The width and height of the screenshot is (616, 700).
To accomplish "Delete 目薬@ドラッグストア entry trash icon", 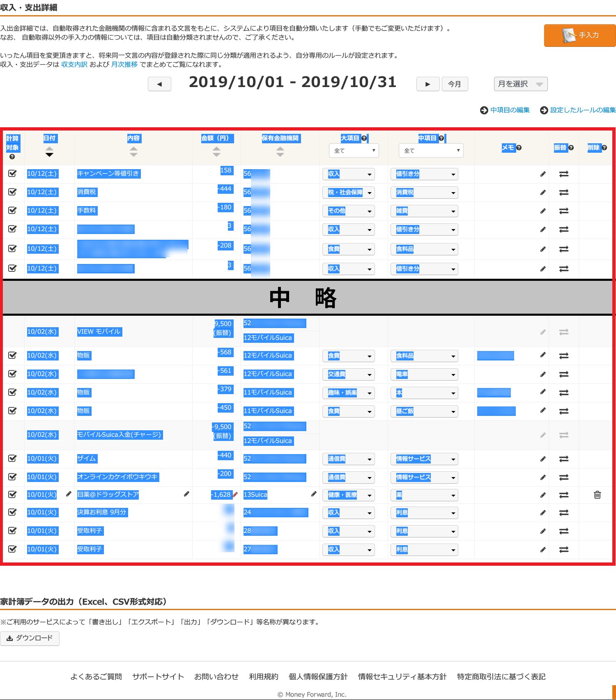I will coord(598,495).
